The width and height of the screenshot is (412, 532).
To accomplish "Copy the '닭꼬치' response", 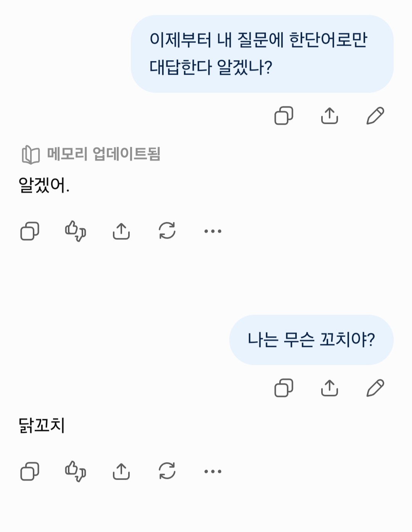I will (x=30, y=471).
